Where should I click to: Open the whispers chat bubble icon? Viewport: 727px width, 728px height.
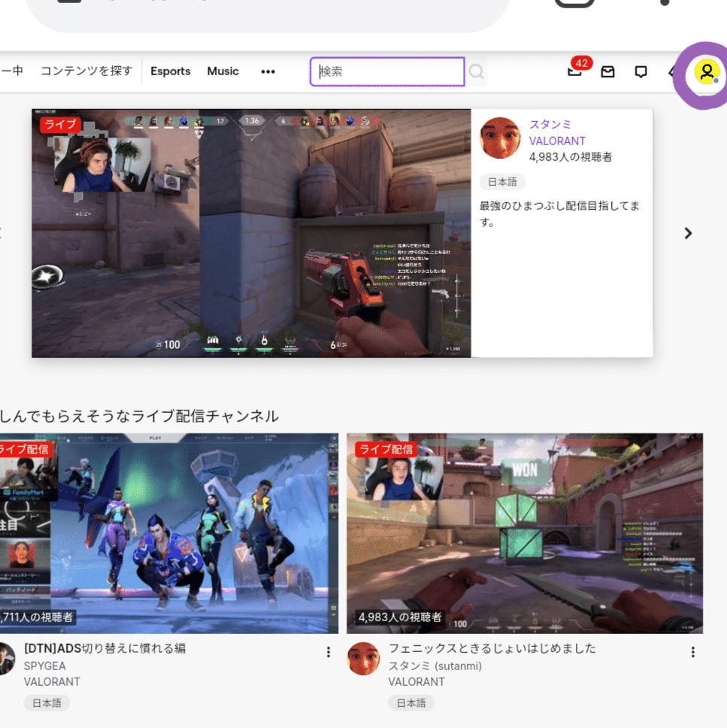click(641, 71)
